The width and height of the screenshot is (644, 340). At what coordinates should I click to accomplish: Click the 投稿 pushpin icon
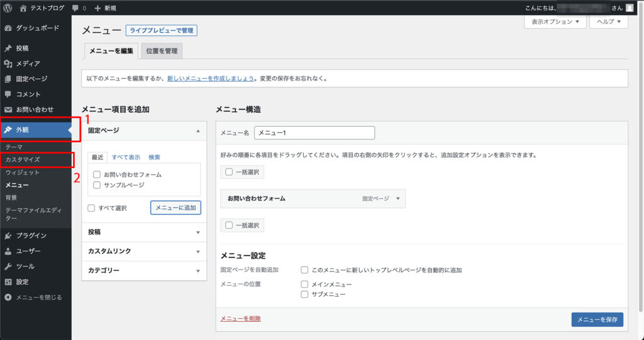point(8,48)
